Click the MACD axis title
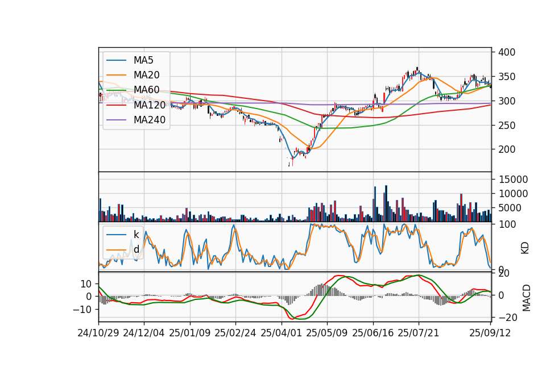546x392 pixels. [x=526, y=298]
